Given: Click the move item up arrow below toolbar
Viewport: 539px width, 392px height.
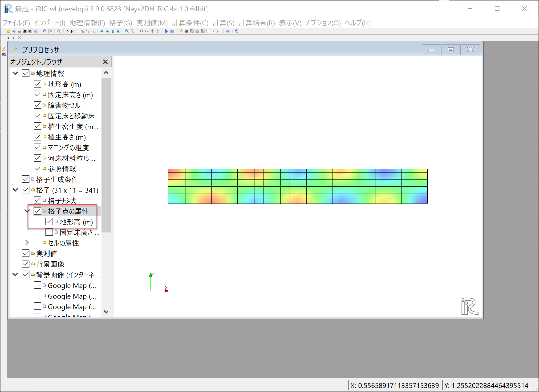Looking at the screenshot, I should pos(8,38).
